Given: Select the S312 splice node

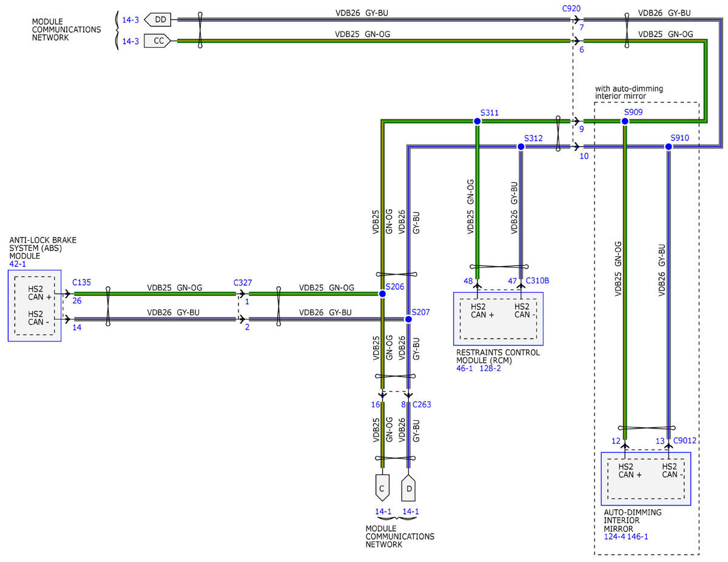Looking at the screenshot, I should point(521,147).
